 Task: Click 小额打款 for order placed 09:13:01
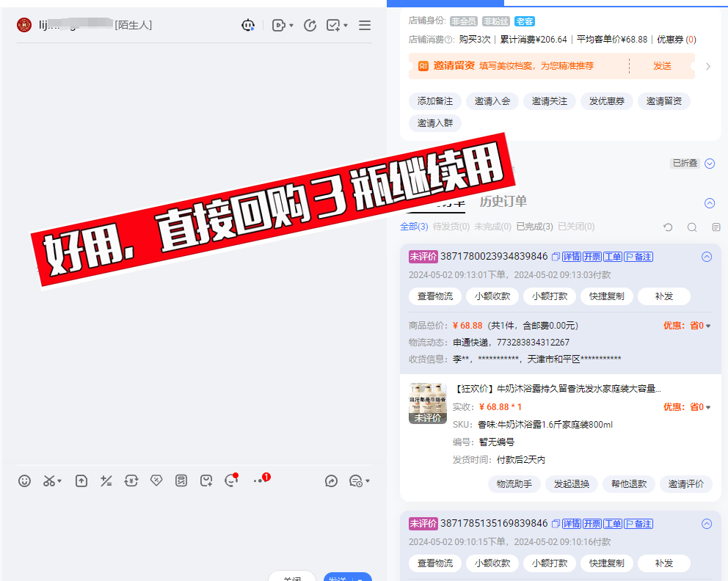point(549,296)
